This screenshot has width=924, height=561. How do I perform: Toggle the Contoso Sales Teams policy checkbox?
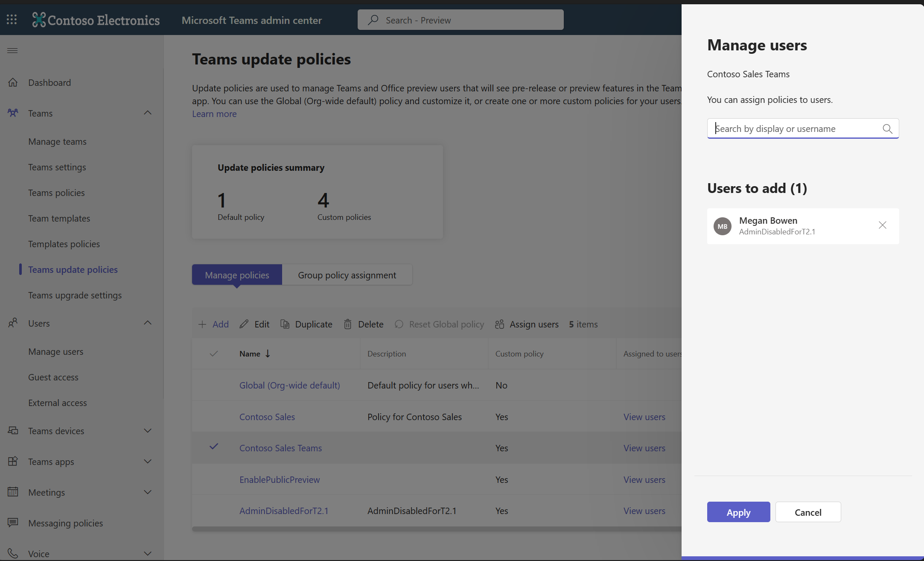(214, 447)
